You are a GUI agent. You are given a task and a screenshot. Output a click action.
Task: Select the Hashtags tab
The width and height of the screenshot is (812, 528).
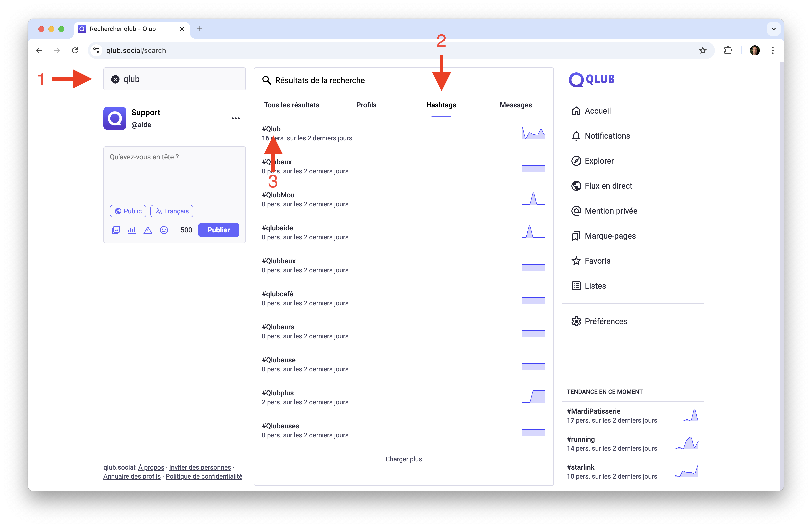[441, 105]
